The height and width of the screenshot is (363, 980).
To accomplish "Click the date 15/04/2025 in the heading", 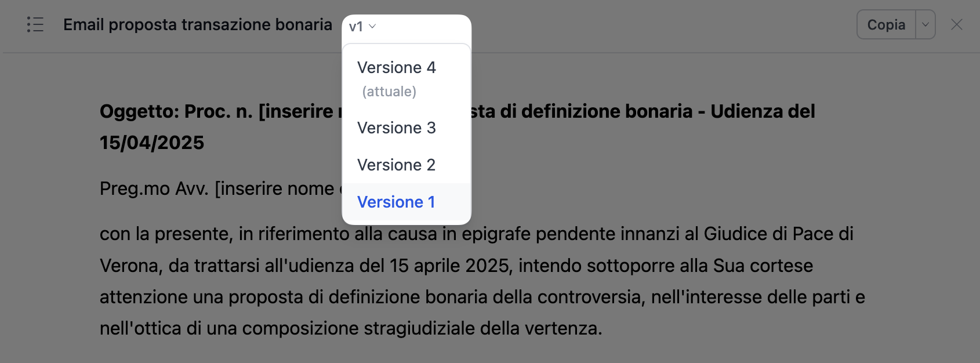I will [x=152, y=143].
